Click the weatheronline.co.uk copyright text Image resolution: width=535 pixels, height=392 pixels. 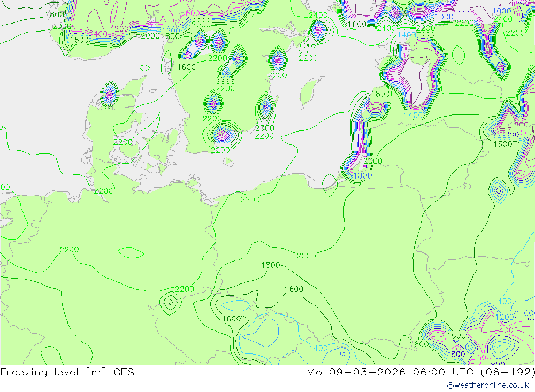488,385
